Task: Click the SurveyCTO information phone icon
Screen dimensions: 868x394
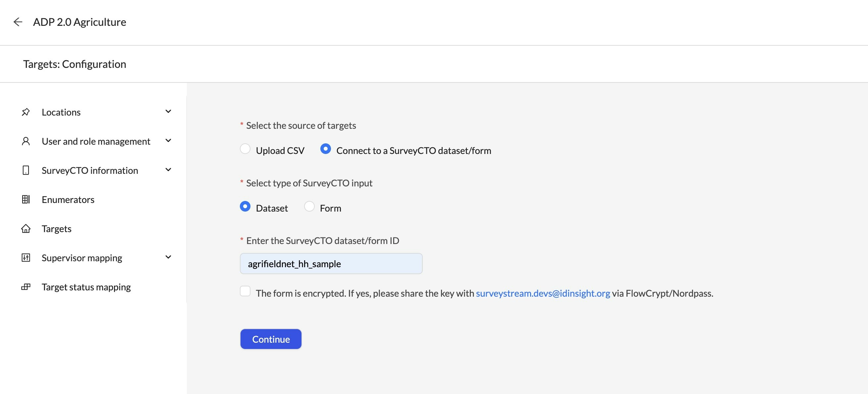Action: coord(26,171)
